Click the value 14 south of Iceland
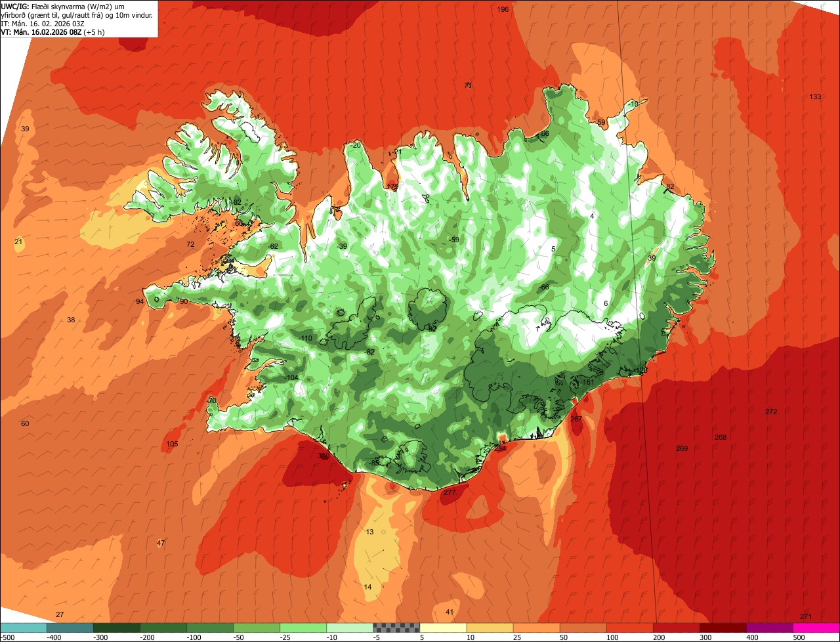The image size is (840, 642). pos(367,587)
